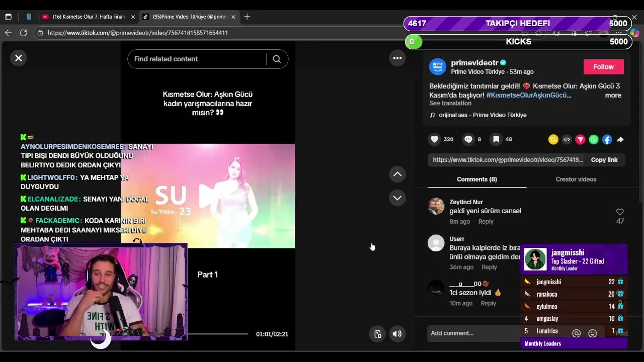Open the pinned tab beside tab actions icon
The height and width of the screenshot is (362, 644).
click(x=29, y=17)
